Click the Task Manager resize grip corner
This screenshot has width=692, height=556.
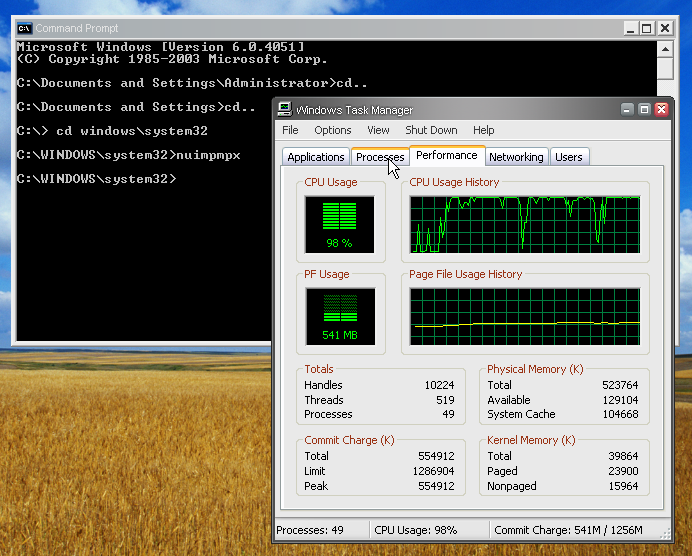[x=665, y=534]
